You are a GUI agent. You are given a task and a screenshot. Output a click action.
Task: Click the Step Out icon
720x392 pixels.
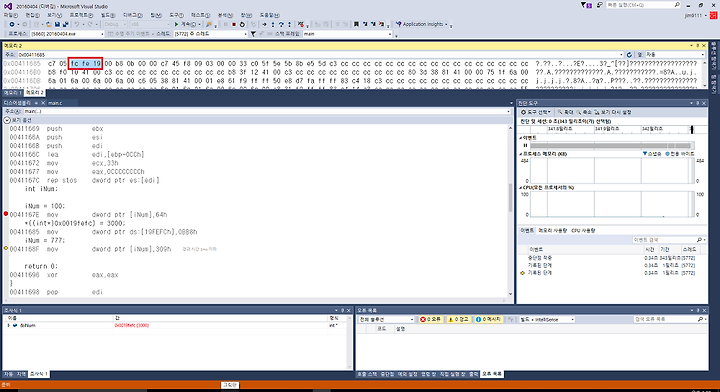click(x=289, y=24)
